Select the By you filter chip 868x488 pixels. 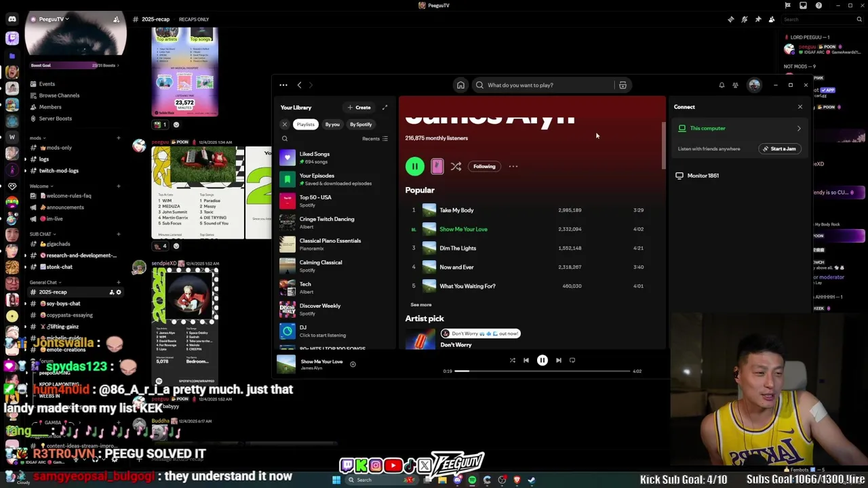pos(332,124)
